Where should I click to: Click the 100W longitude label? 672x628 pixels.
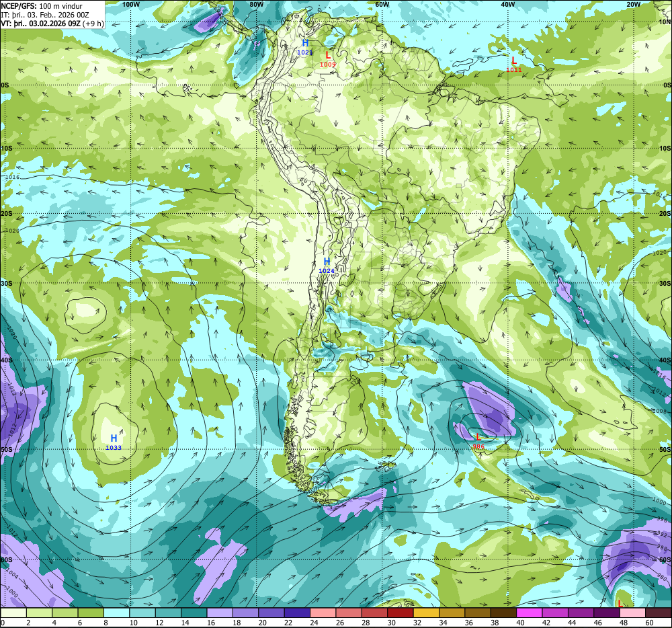[x=131, y=4]
